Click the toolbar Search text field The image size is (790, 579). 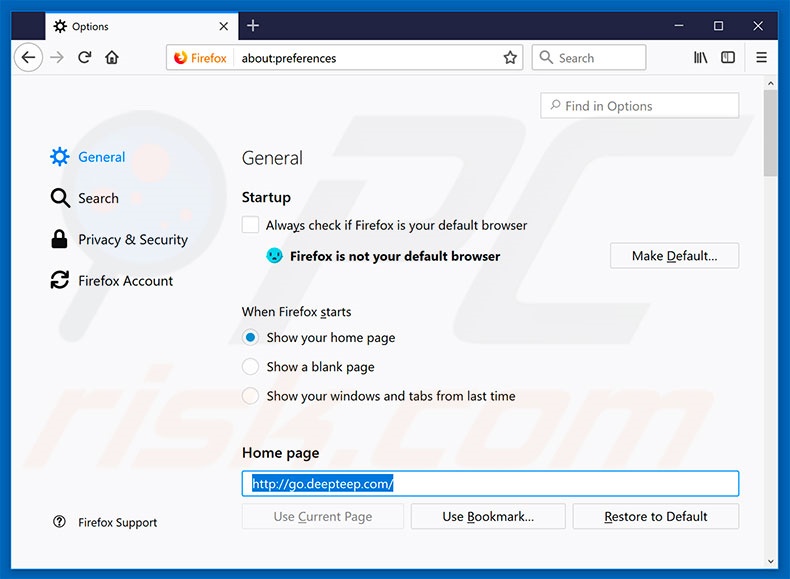(x=589, y=57)
